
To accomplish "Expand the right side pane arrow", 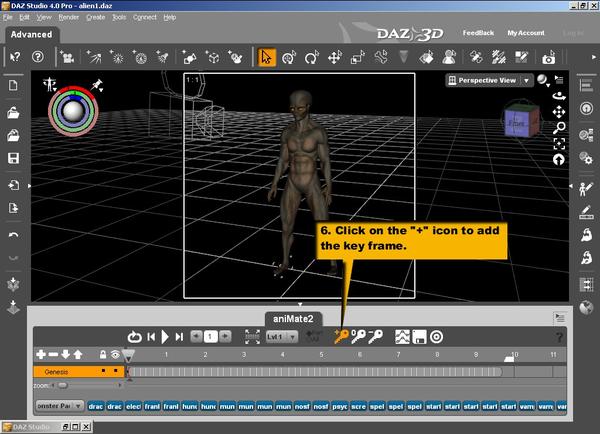I will click(x=571, y=186).
